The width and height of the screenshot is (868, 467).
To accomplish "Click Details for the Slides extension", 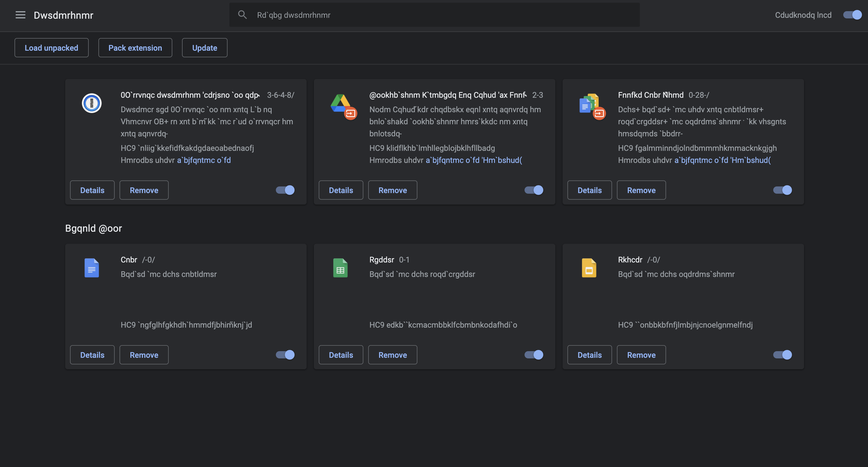I will click(590, 354).
